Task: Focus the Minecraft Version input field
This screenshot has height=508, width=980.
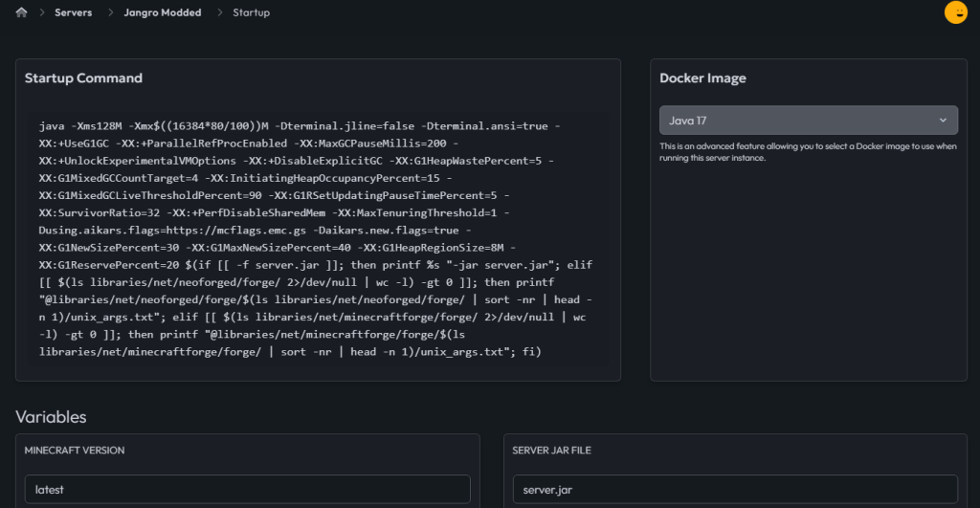Action: [248, 489]
